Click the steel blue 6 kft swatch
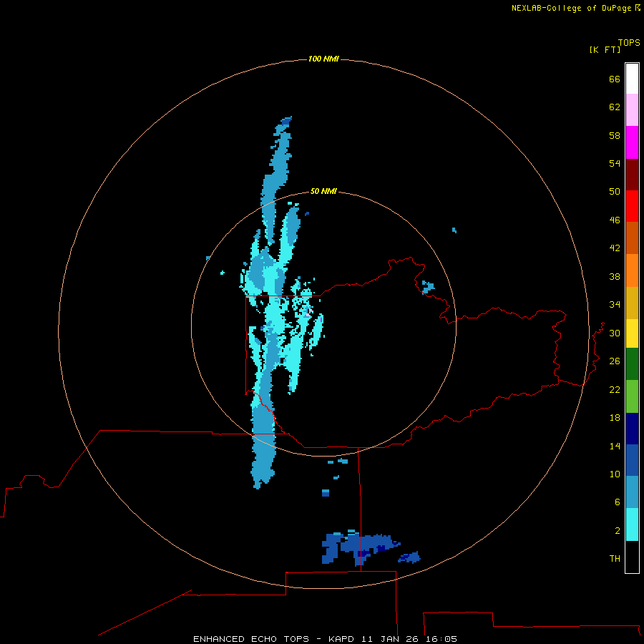This screenshot has width=644, height=644. pyautogui.click(x=632, y=492)
